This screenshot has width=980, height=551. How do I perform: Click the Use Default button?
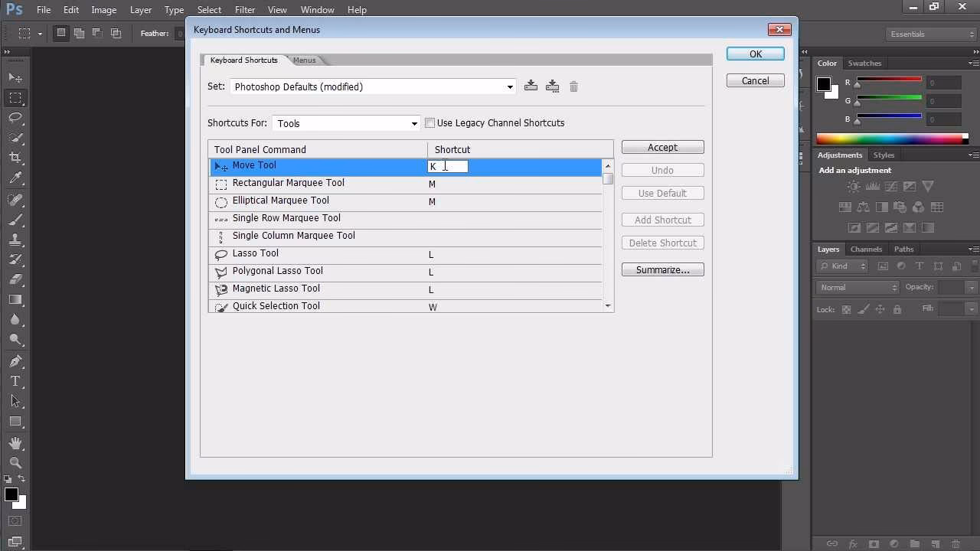click(x=662, y=193)
